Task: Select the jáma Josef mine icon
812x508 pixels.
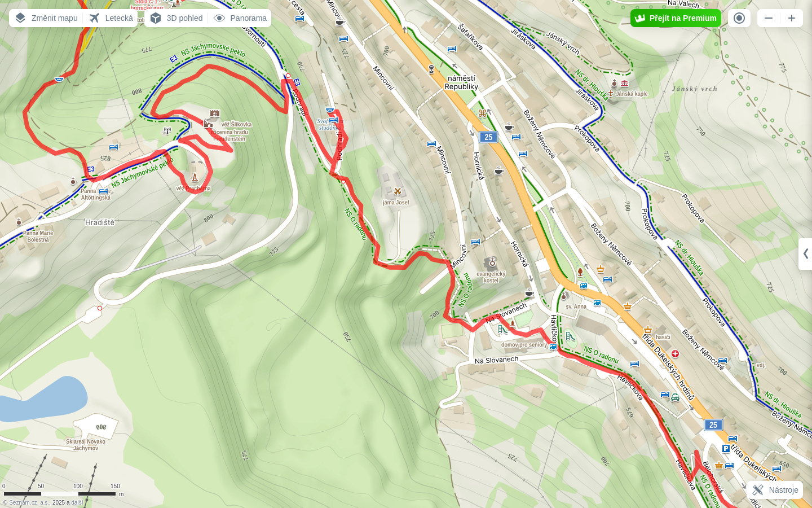Action: point(398,192)
